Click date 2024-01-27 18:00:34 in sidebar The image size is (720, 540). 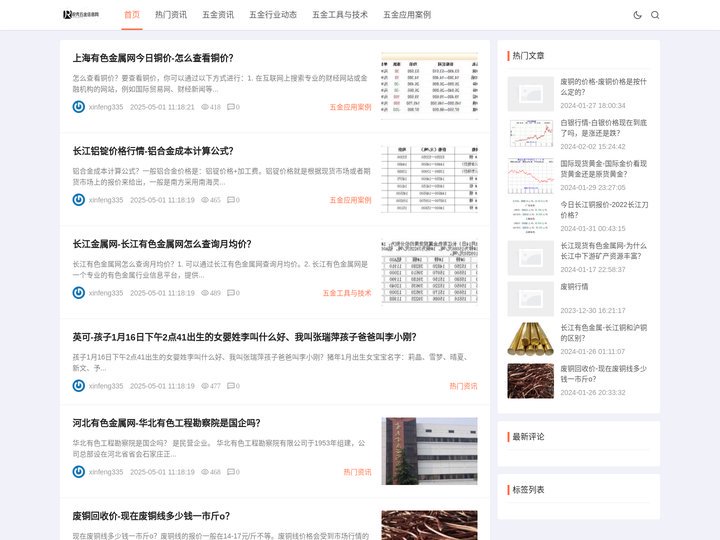tap(593, 106)
